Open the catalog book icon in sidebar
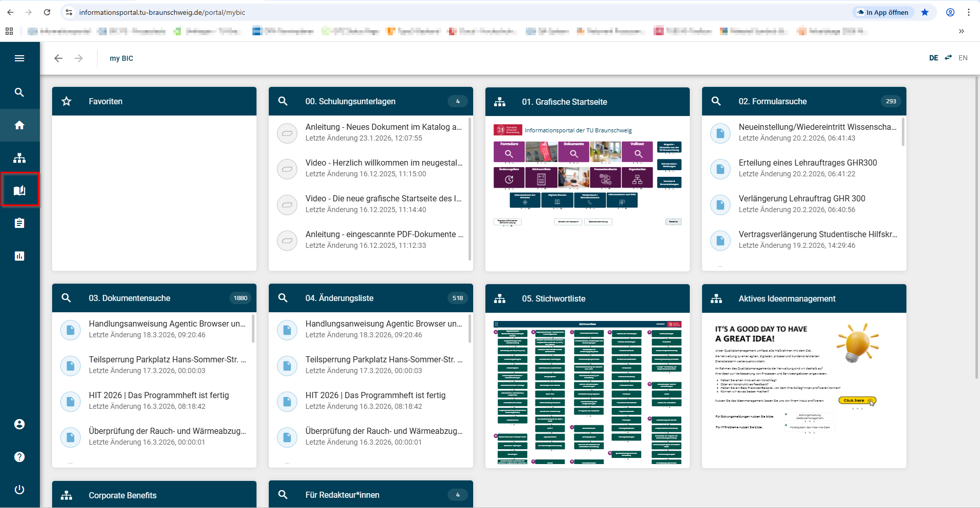 click(19, 191)
